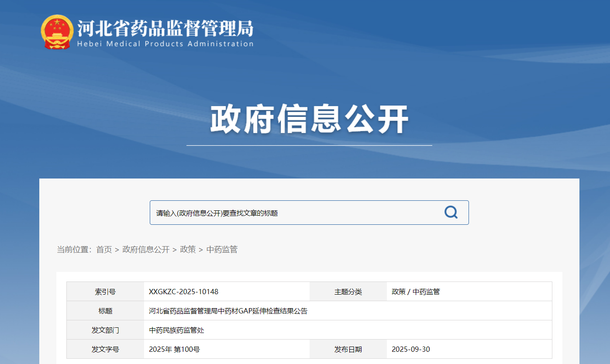The height and width of the screenshot is (364, 610).
Task: Focus the article title search input field
Action: click(293, 213)
